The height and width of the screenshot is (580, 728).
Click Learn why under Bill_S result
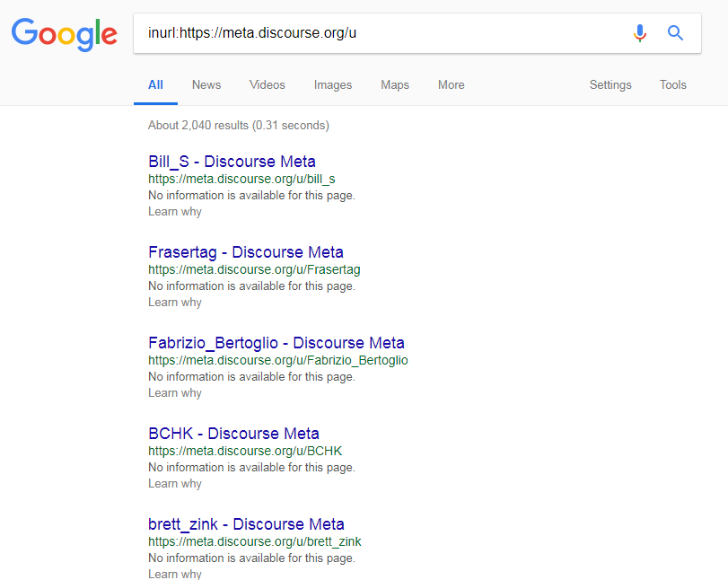pos(175,212)
